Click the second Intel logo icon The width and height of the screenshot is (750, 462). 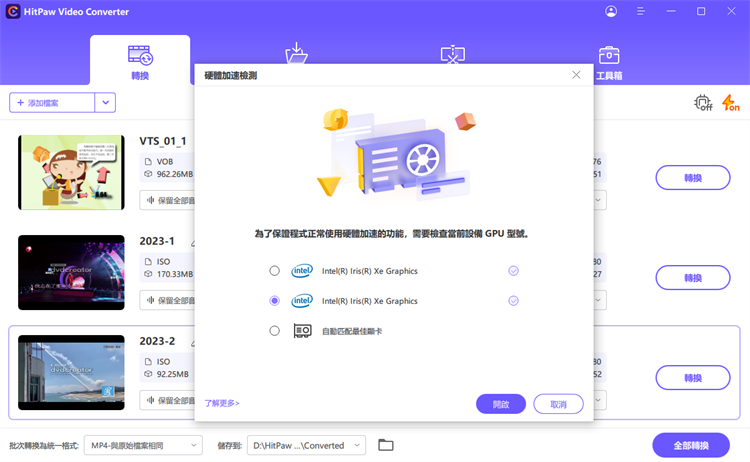coord(302,301)
